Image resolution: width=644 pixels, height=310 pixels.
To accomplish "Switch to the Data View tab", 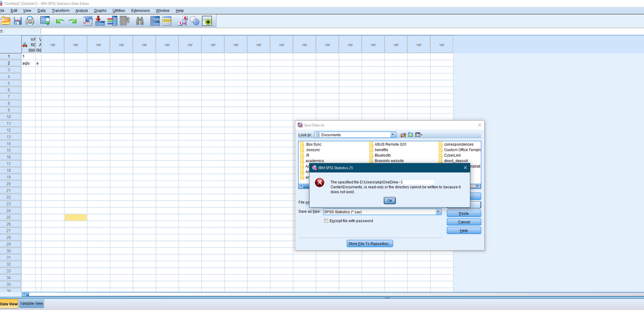I will [9, 304].
